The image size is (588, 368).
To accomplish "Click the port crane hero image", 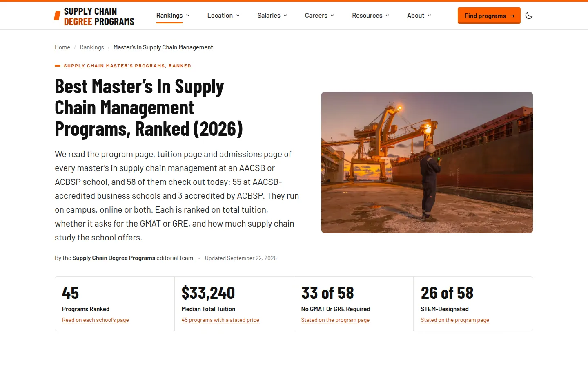I will click(x=427, y=162).
